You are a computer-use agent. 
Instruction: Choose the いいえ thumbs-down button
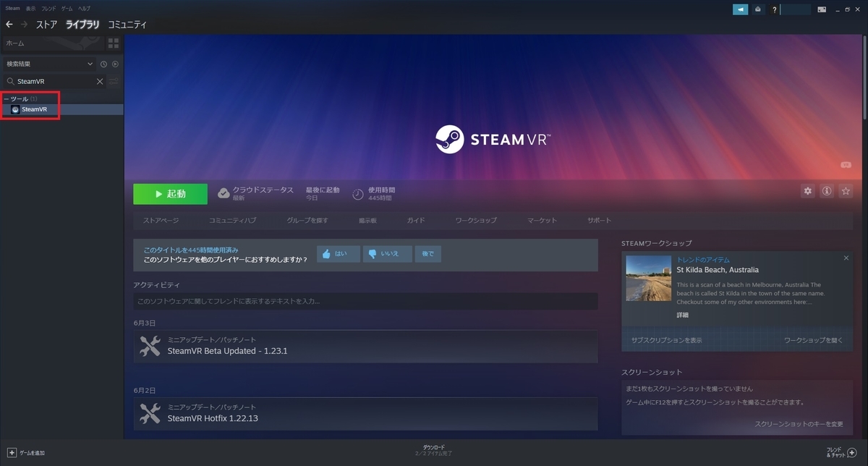(x=387, y=254)
